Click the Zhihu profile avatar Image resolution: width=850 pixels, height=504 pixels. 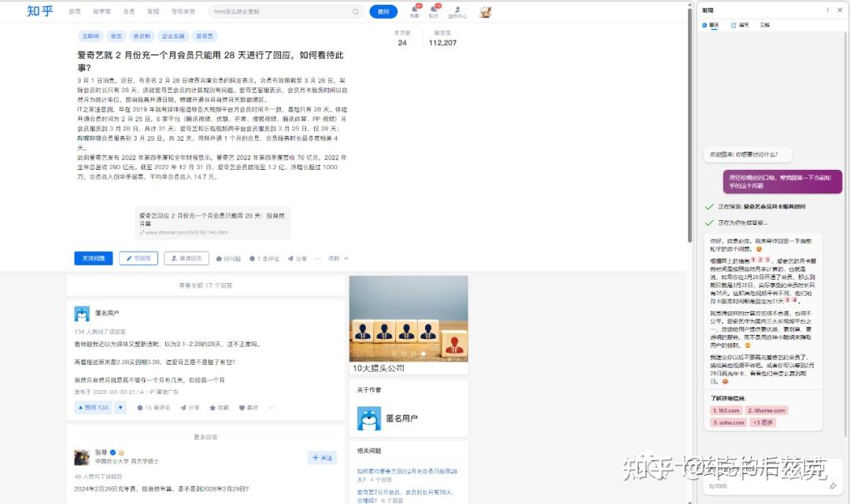point(485,11)
